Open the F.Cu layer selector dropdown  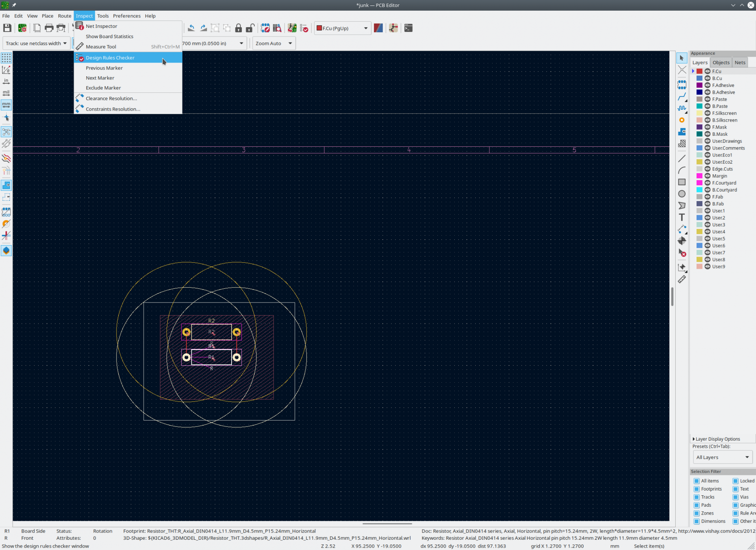click(x=342, y=28)
